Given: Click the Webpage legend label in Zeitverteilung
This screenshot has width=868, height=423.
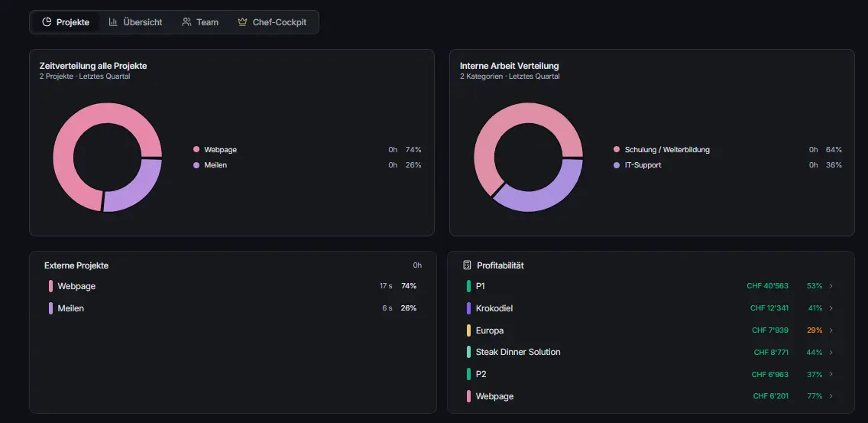Looking at the screenshot, I should (x=220, y=150).
